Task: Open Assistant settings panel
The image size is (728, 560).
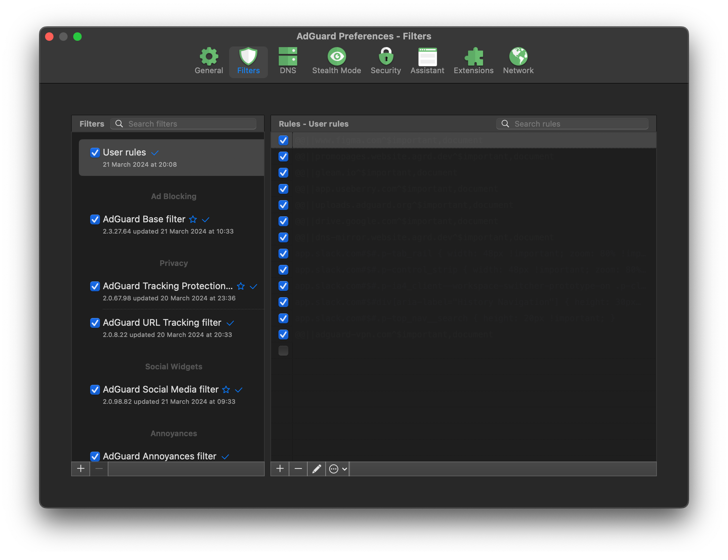Action: 427,60
